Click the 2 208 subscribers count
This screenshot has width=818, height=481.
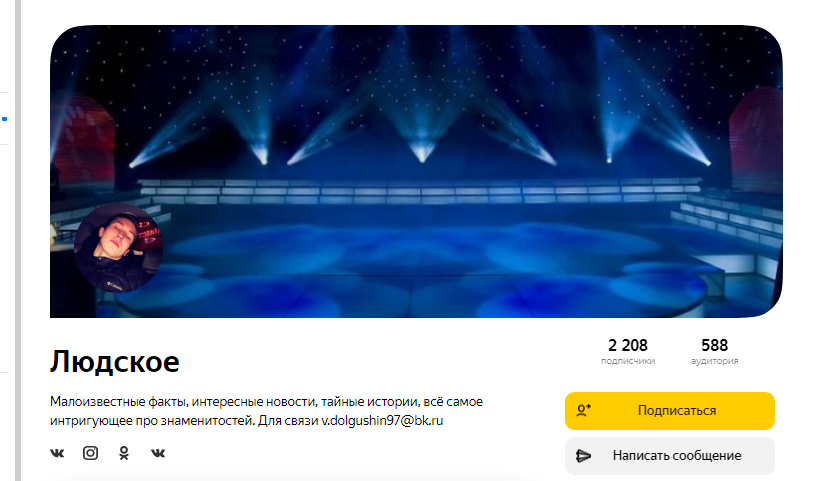pyautogui.click(x=628, y=345)
